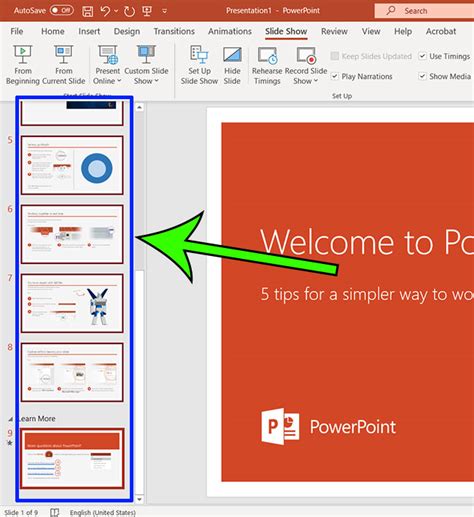Open the Acrobat tab
Screen dimensions: 474x517
point(441,31)
